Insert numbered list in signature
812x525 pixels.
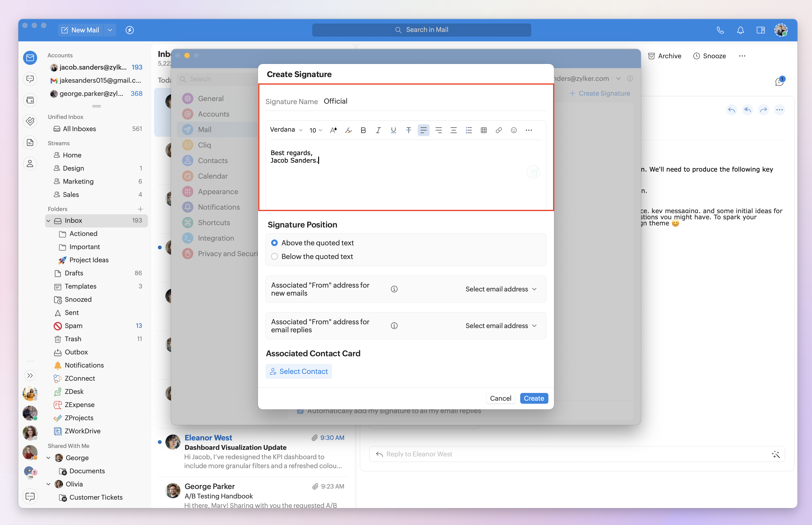click(x=468, y=130)
